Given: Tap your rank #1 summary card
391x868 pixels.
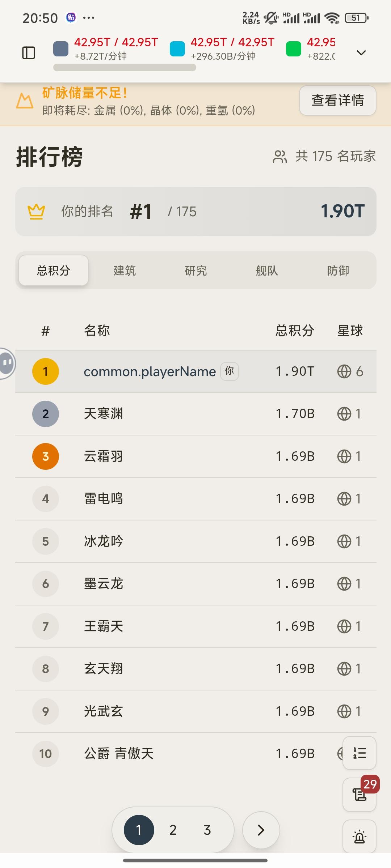Looking at the screenshot, I should click(x=195, y=212).
